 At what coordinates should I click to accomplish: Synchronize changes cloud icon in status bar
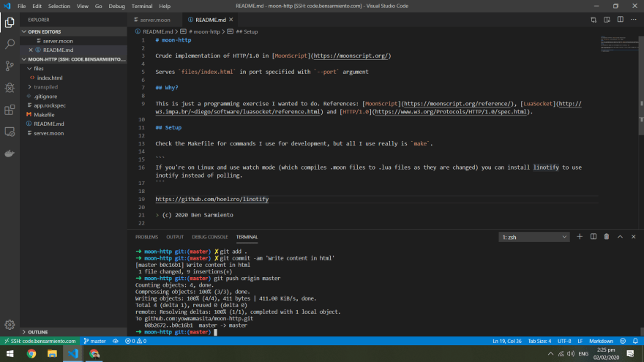click(x=116, y=341)
